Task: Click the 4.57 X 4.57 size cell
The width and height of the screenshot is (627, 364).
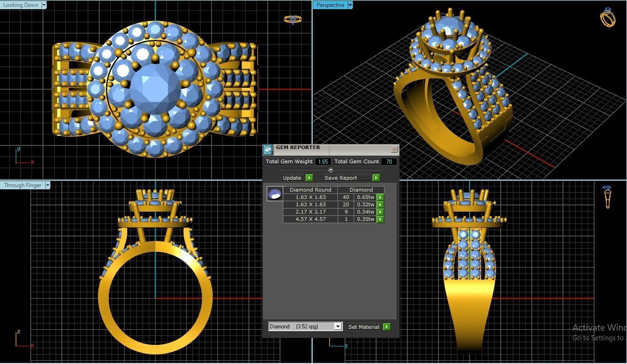Action: pyautogui.click(x=311, y=219)
